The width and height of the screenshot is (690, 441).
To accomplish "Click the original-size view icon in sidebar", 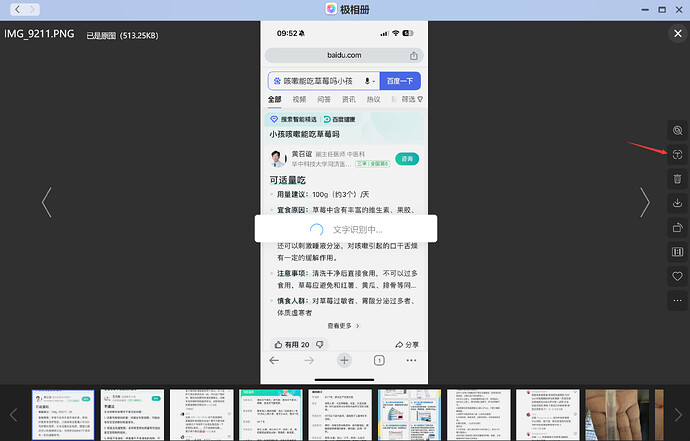I will [677, 252].
